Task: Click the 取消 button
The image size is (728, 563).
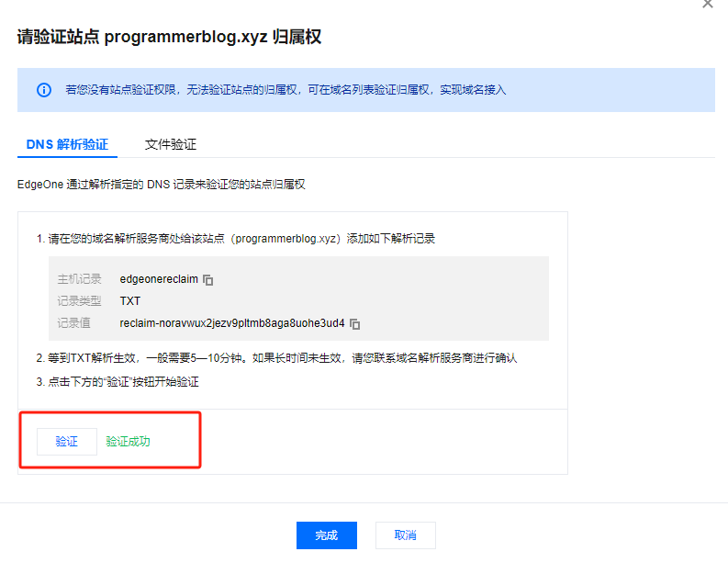Action: tap(406, 535)
